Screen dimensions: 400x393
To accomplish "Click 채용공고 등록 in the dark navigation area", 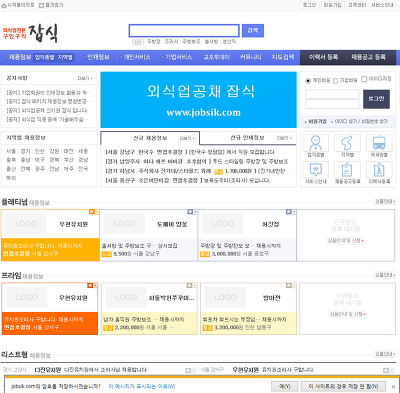I will pyautogui.click(x=368, y=57).
